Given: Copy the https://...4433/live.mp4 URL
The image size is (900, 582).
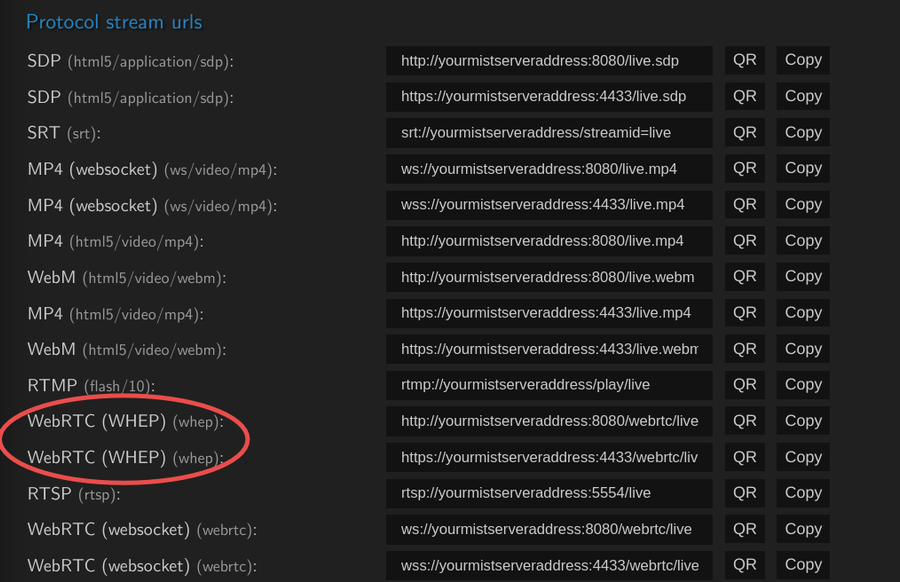Looking at the screenshot, I should (803, 313).
